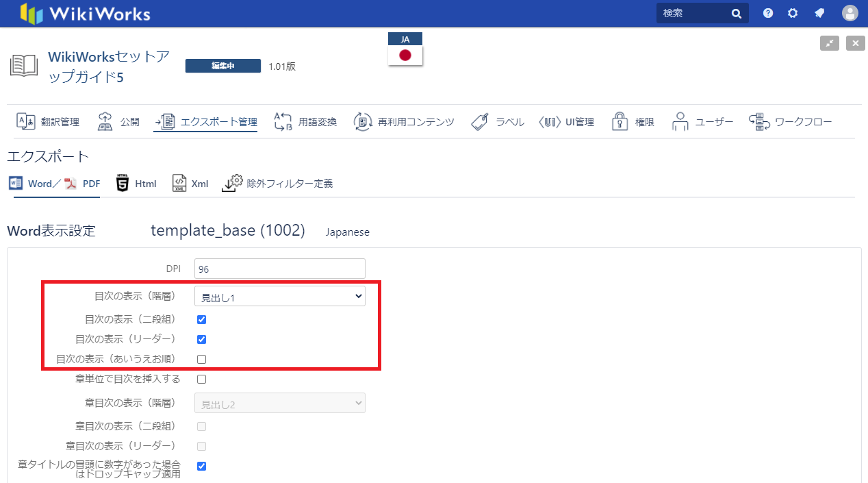Expand 目次の表示（階層）dropdown
Screen dimensions: 868x483
pyautogui.click(x=279, y=297)
